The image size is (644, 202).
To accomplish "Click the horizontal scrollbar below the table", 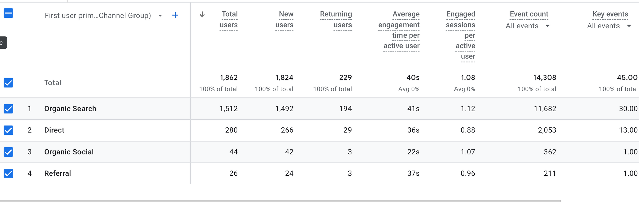I will (280, 201).
